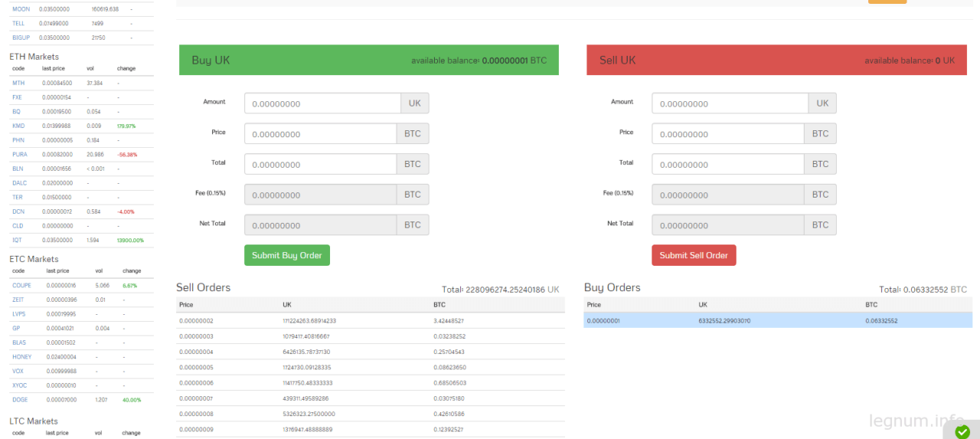Open the COUPE market in ETC Markets
Screen dimensions: 980x439
pyautogui.click(x=21, y=285)
